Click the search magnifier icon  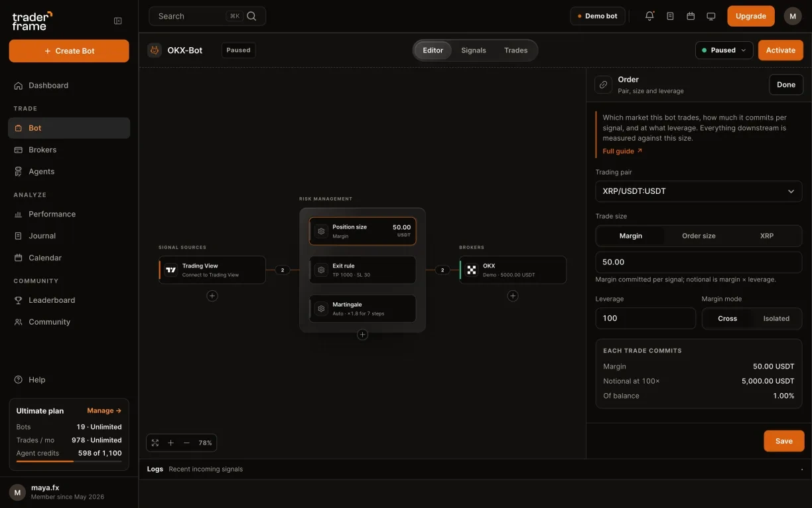pyautogui.click(x=251, y=16)
